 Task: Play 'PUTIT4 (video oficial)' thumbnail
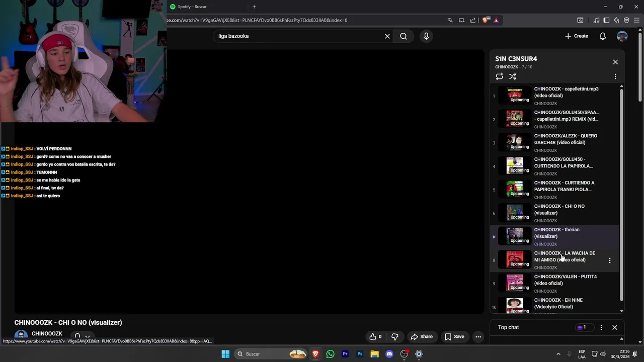coord(515,284)
